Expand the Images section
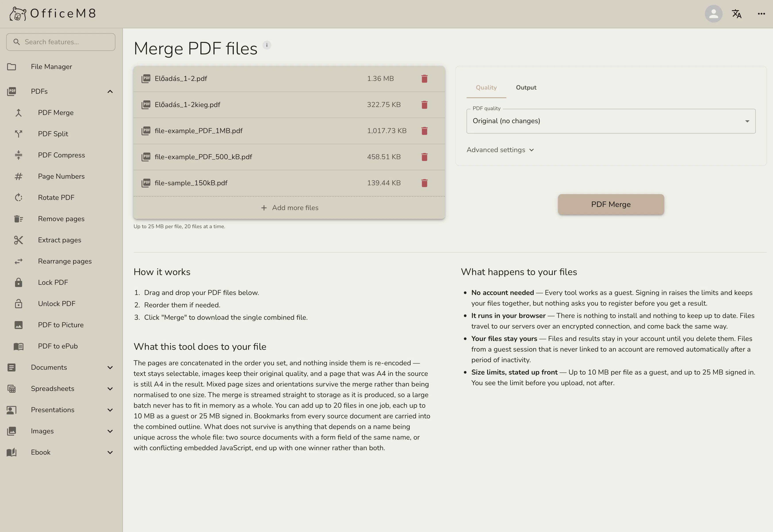773x532 pixels. click(x=110, y=431)
